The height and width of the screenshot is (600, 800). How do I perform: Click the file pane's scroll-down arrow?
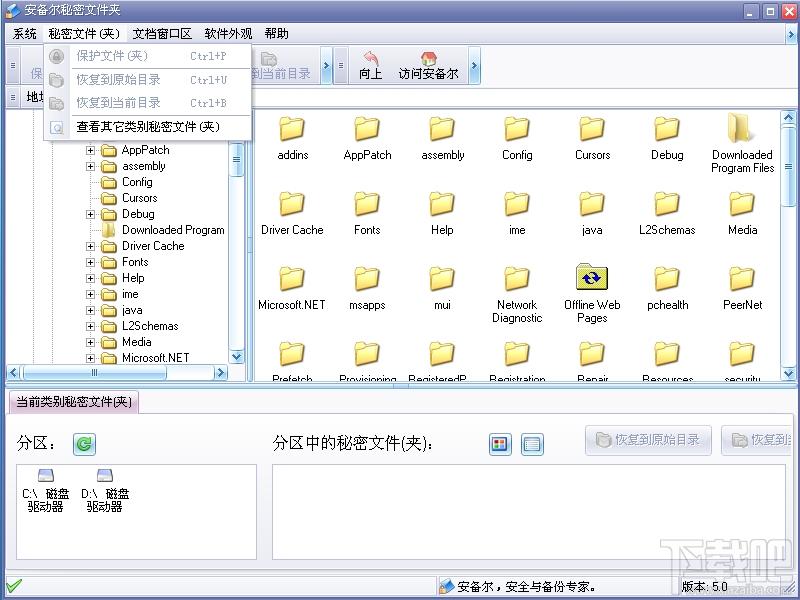(x=788, y=374)
